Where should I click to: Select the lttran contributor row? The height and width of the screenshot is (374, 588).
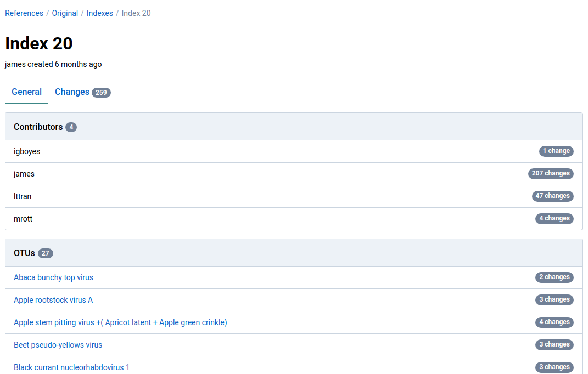23,196
